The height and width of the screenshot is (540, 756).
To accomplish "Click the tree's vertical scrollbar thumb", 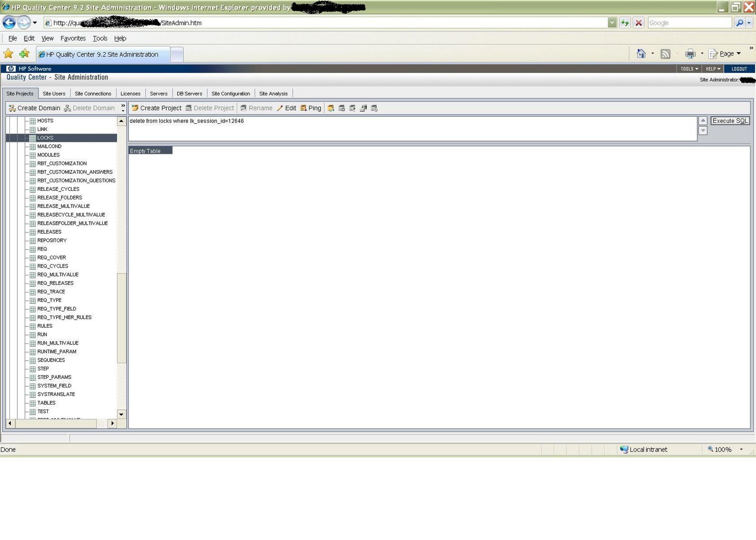I will point(121,318).
